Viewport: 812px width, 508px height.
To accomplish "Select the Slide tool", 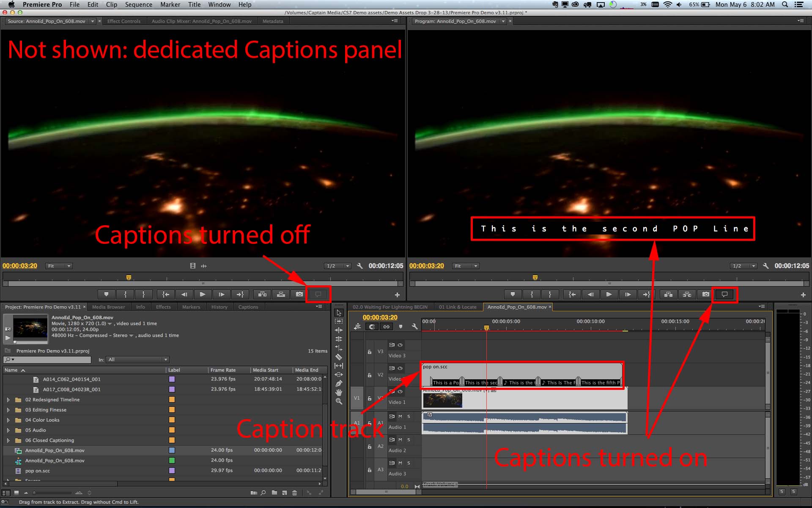I will [x=339, y=375].
